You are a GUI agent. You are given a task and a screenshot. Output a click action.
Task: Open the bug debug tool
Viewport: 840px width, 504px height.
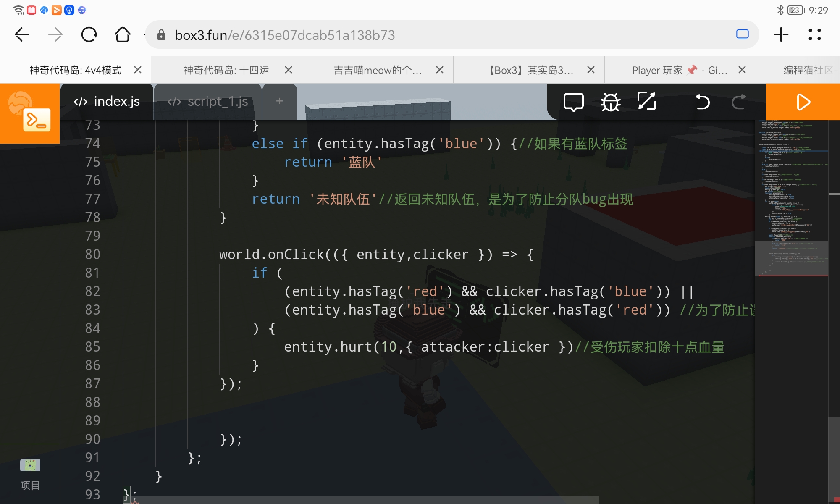pyautogui.click(x=611, y=102)
